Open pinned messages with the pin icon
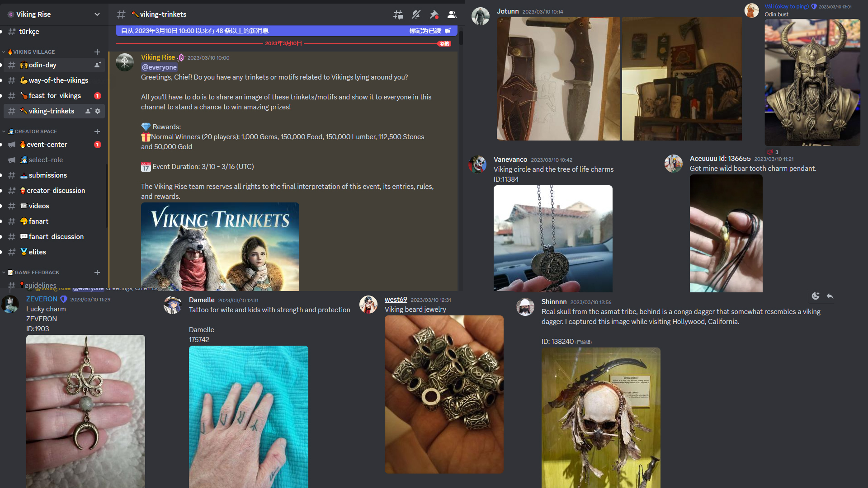 pos(434,14)
